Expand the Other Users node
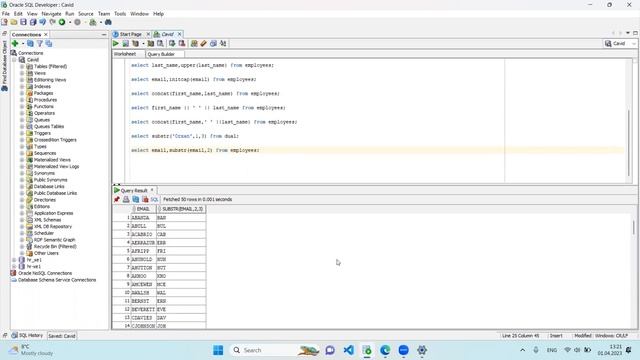Viewport: 640px width, 360px height. coord(22,253)
